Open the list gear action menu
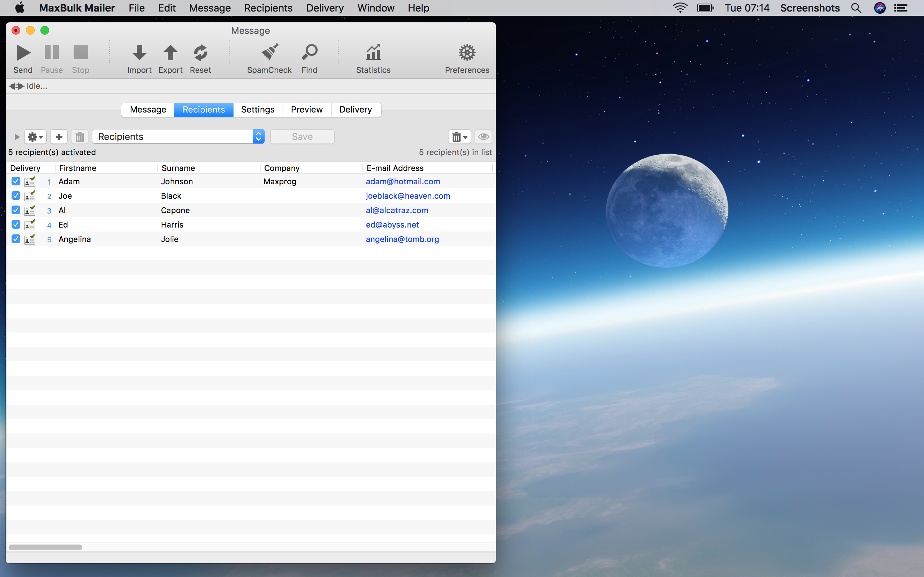The image size is (924, 577). click(35, 137)
